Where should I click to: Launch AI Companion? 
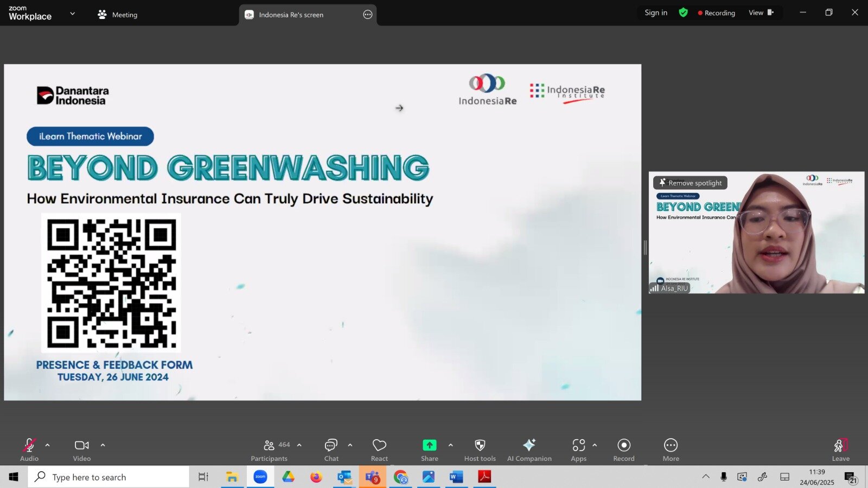[529, 450]
